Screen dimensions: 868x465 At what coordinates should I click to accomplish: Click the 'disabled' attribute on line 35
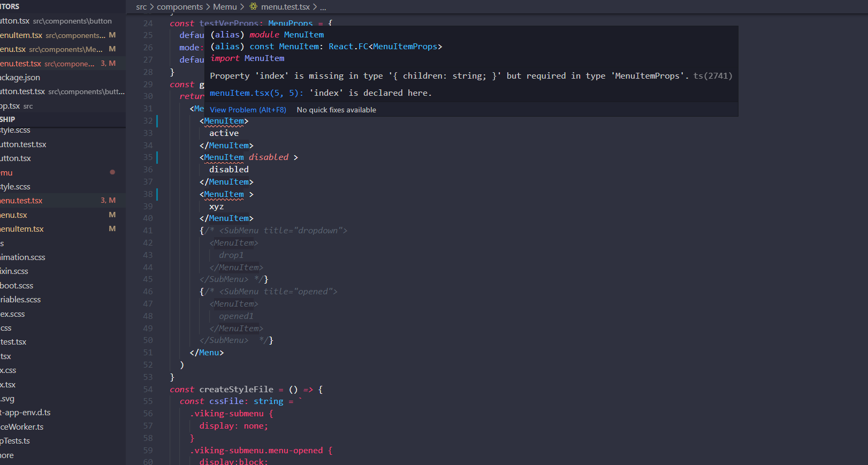(x=269, y=157)
